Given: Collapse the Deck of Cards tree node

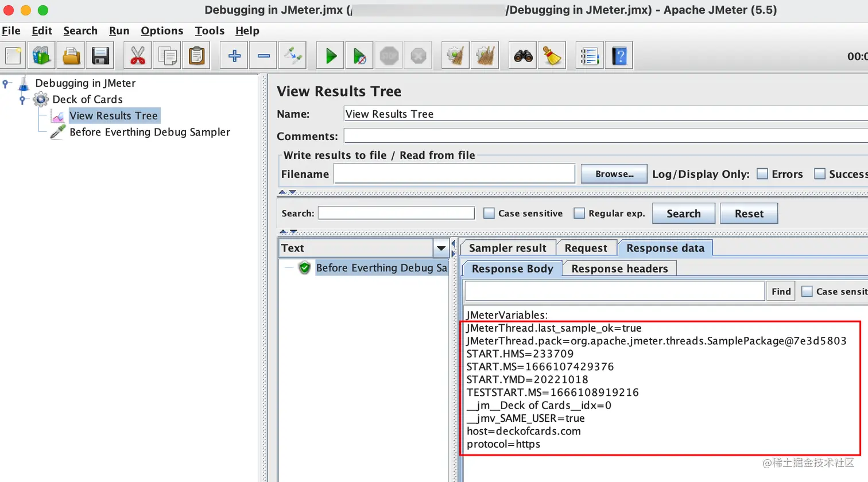Looking at the screenshot, I should [x=22, y=100].
